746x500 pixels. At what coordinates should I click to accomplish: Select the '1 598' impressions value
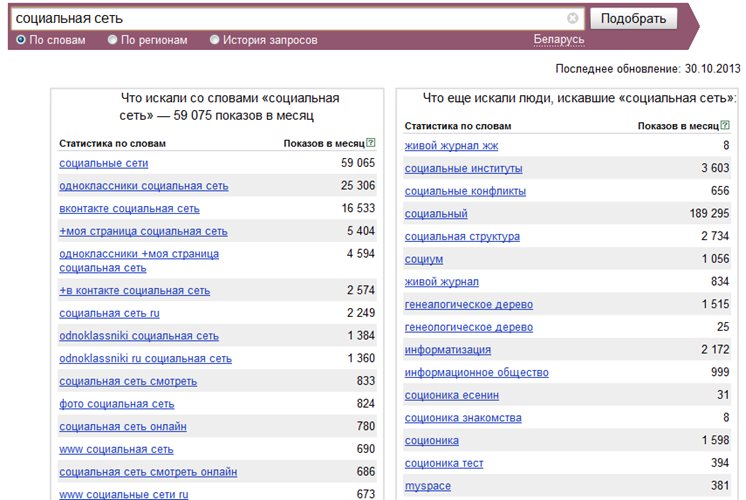click(716, 440)
